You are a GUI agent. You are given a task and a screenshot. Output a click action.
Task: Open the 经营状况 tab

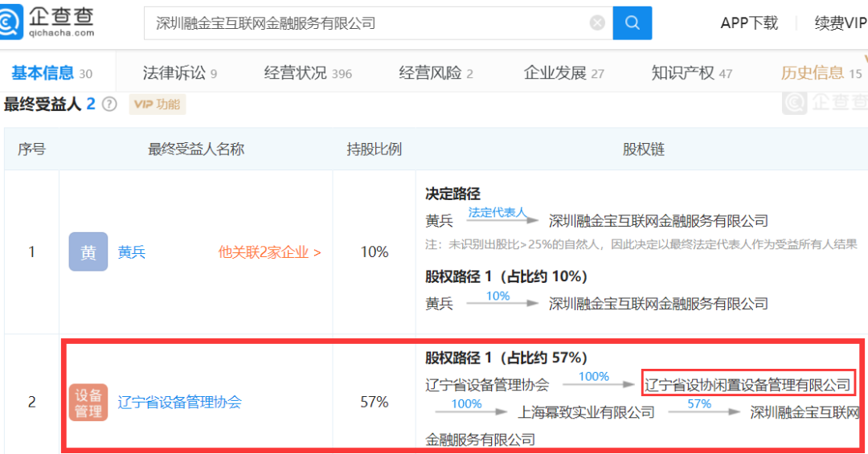pyautogui.click(x=308, y=72)
